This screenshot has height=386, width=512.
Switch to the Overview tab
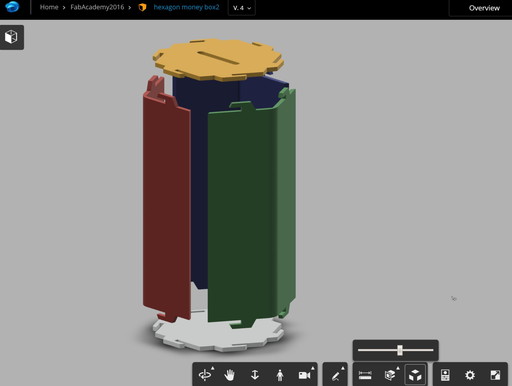484,8
